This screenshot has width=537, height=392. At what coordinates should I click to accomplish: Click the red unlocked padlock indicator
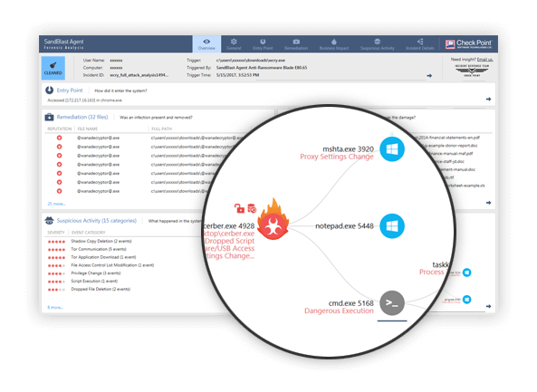click(x=239, y=208)
